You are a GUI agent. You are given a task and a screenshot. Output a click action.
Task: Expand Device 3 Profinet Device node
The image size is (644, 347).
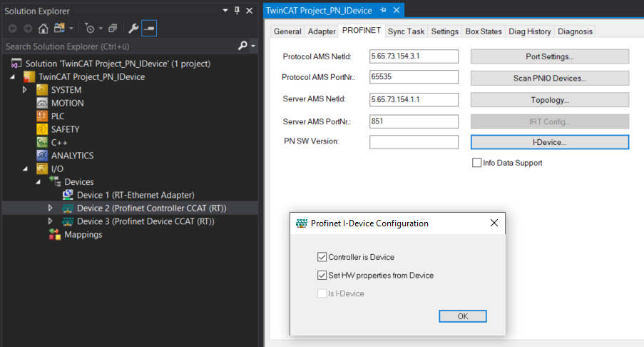[x=50, y=221]
